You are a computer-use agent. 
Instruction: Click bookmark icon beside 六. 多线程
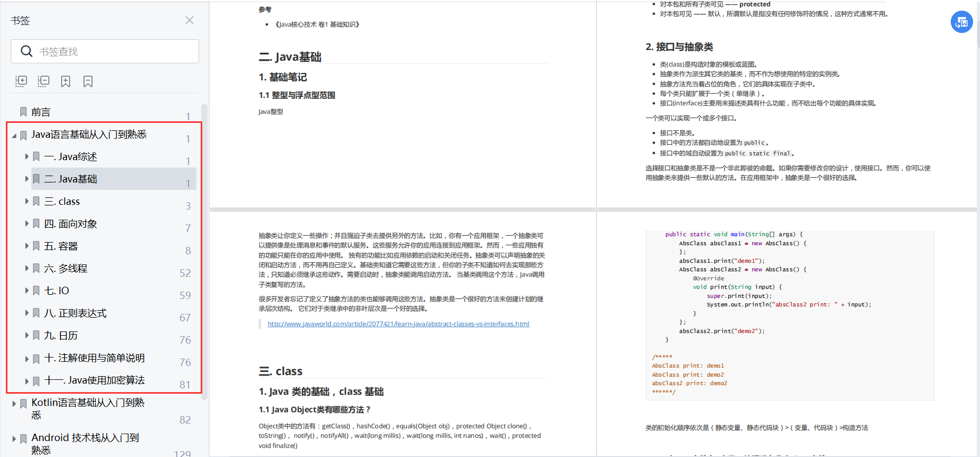[36, 269]
